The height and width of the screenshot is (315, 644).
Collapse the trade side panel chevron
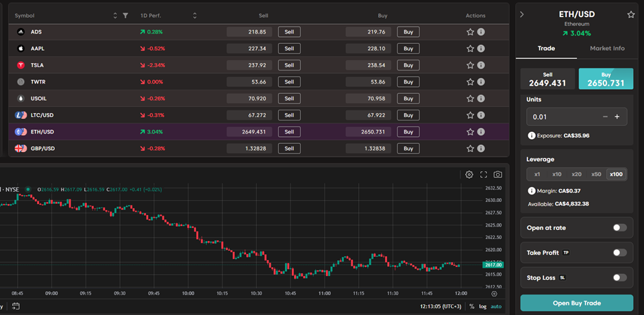pos(522,14)
